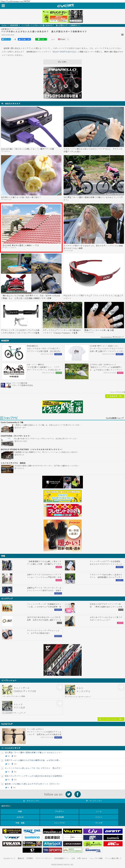The height and width of the screenshot is (868, 125).
Task: Open the Garmin brand logo
Action: click(113, 837)
